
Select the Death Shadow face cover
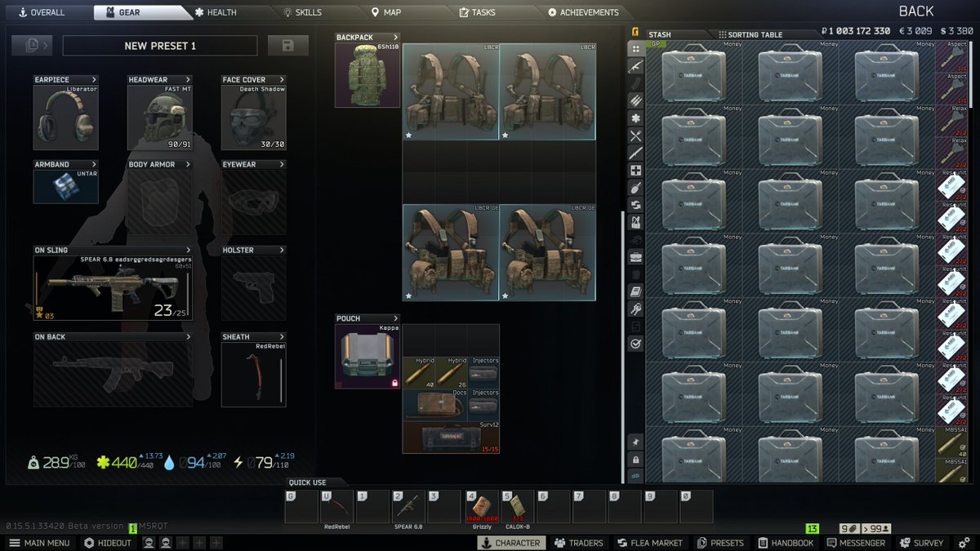click(254, 118)
